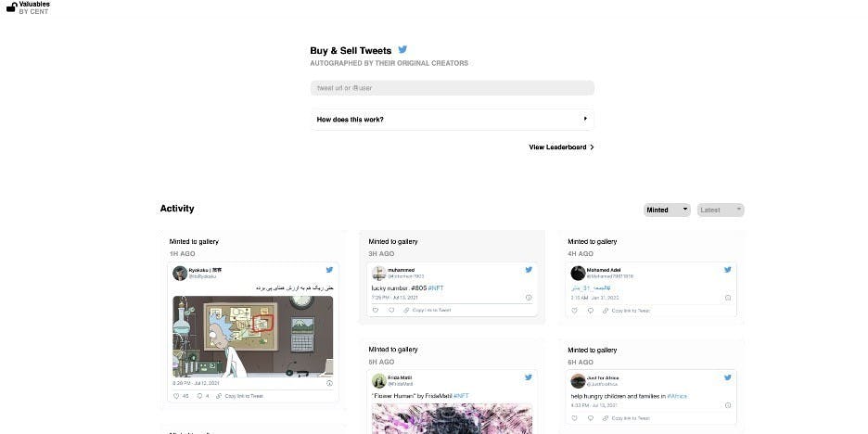Click the Frida Matil profile avatar
Screen dimensions: 868x434
(x=378, y=381)
